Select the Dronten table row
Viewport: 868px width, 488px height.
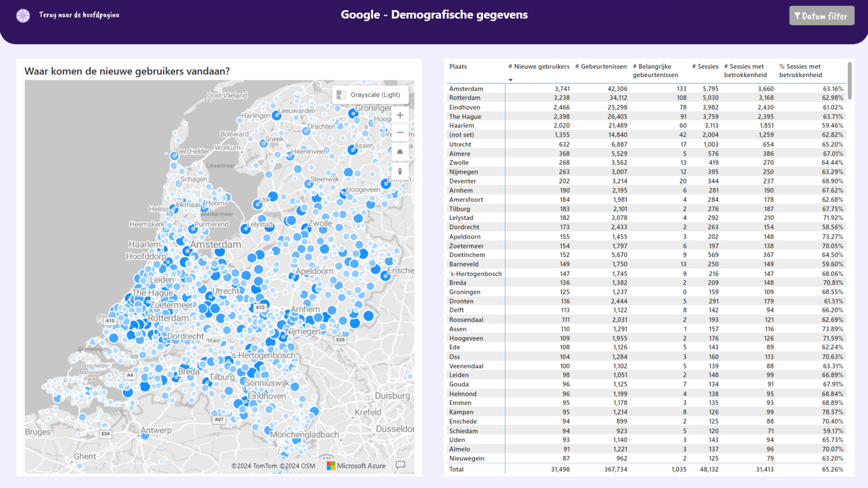coord(646,301)
